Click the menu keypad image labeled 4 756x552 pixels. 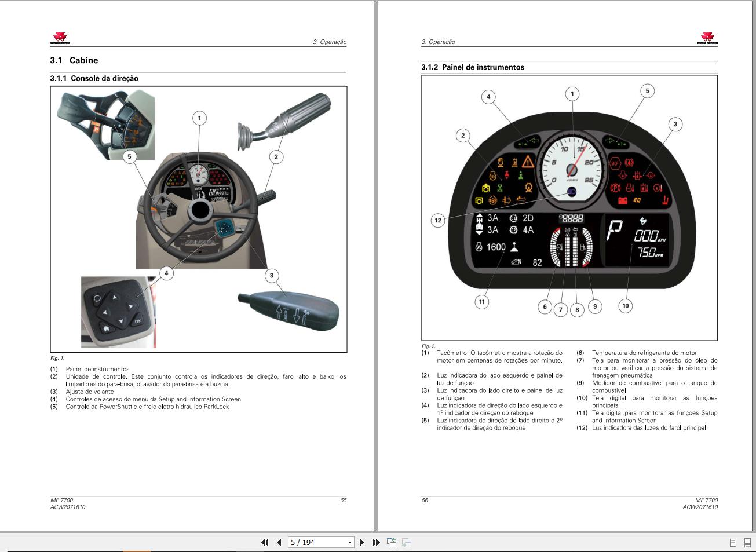coord(118,312)
